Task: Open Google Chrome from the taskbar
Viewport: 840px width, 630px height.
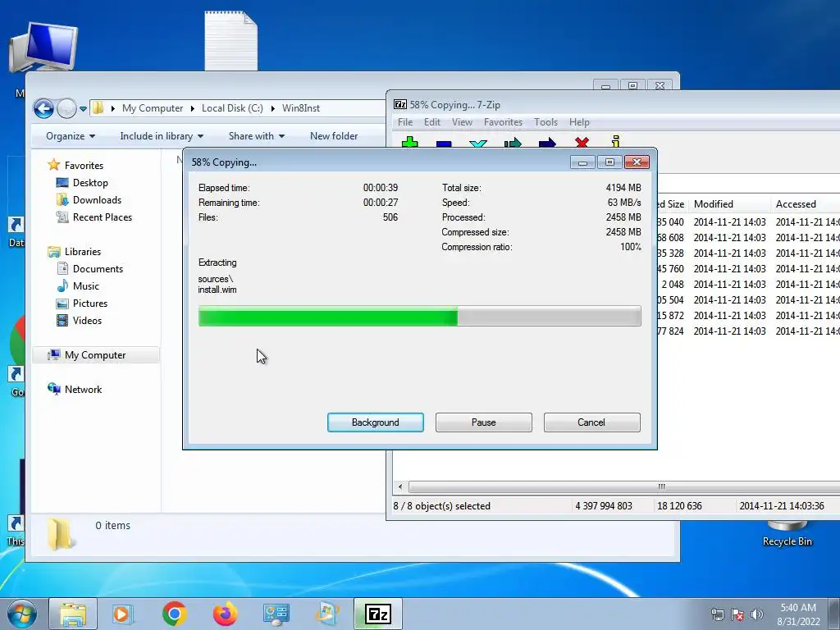Action: point(174,614)
